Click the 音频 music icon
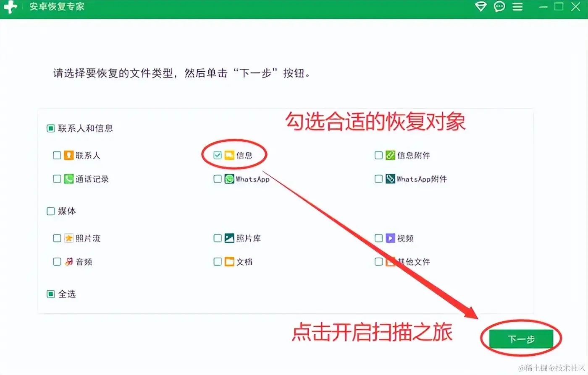This screenshot has width=588, height=375. (68, 262)
